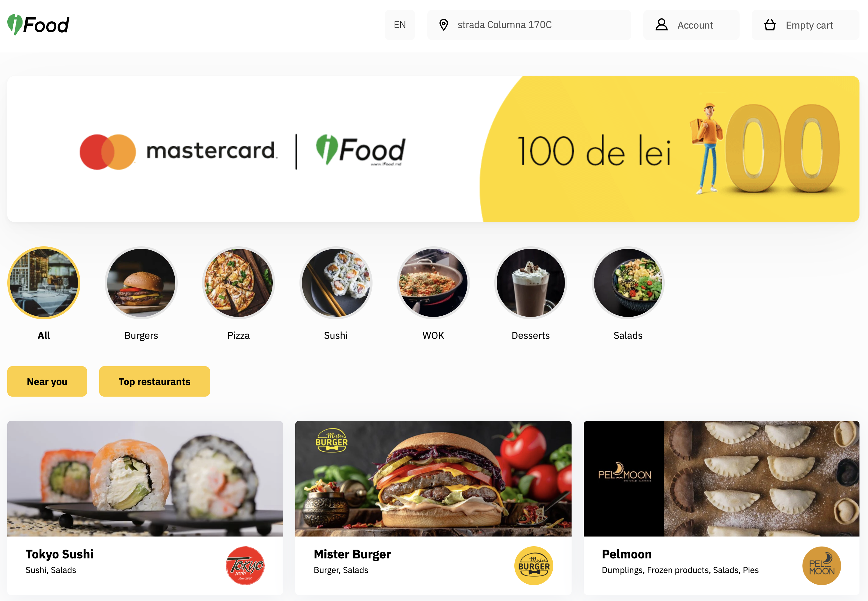Select the Desserts category icon
Viewport: 868px width, 601px height.
point(530,283)
